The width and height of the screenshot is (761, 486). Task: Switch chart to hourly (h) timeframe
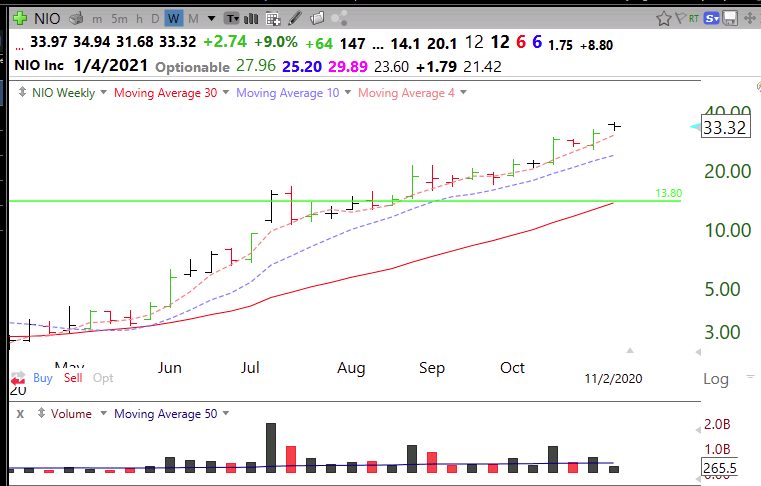coord(139,19)
